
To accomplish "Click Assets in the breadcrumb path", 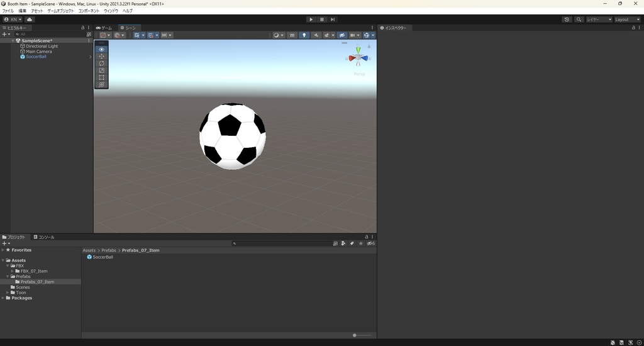I will pyautogui.click(x=89, y=250).
